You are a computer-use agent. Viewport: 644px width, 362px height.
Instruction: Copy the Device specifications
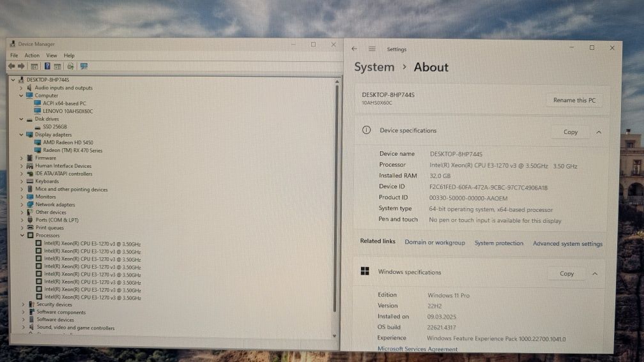(571, 132)
